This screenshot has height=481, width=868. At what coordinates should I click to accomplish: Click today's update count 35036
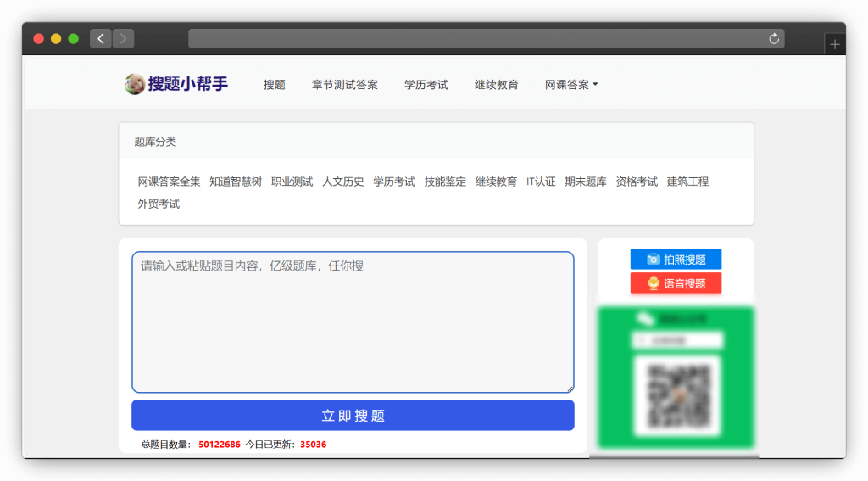(x=314, y=445)
